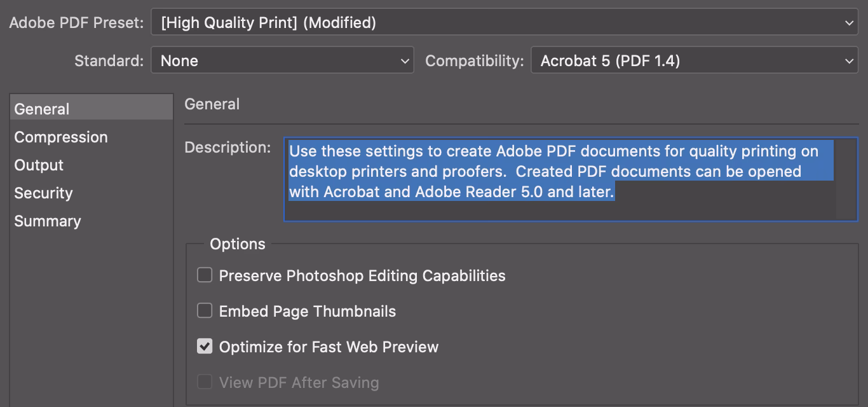
Task: Click the View PDF After Saving checkbox
Action: (x=204, y=382)
